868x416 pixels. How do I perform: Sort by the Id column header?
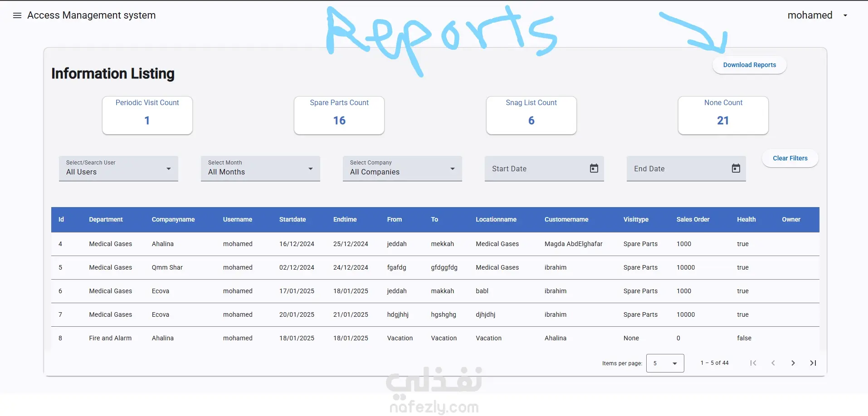click(61, 219)
